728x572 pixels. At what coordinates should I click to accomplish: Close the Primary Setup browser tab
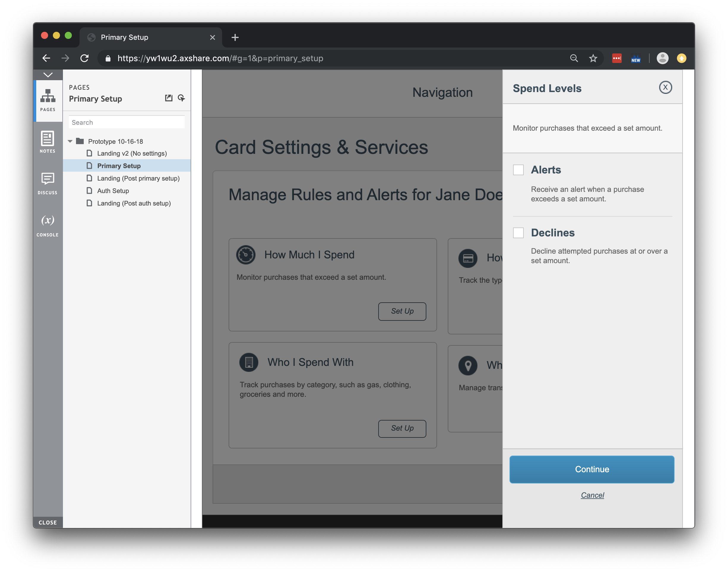click(x=213, y=37)
